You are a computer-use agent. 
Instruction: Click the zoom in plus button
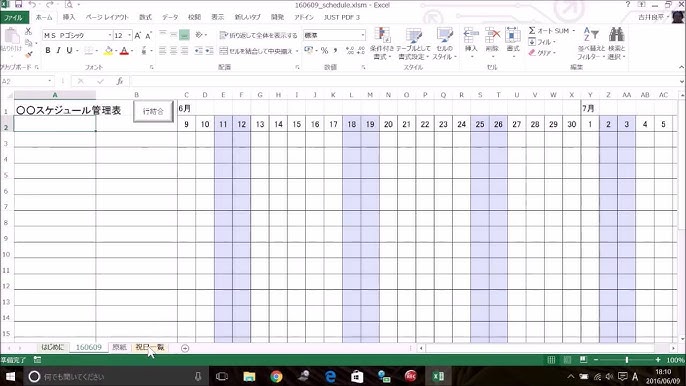coord(658,360)
